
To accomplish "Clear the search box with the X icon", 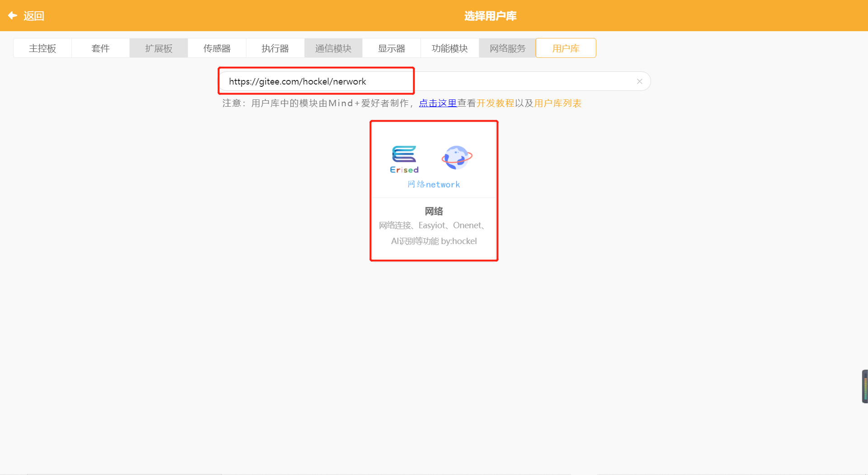I will click(x=639, y=81).
